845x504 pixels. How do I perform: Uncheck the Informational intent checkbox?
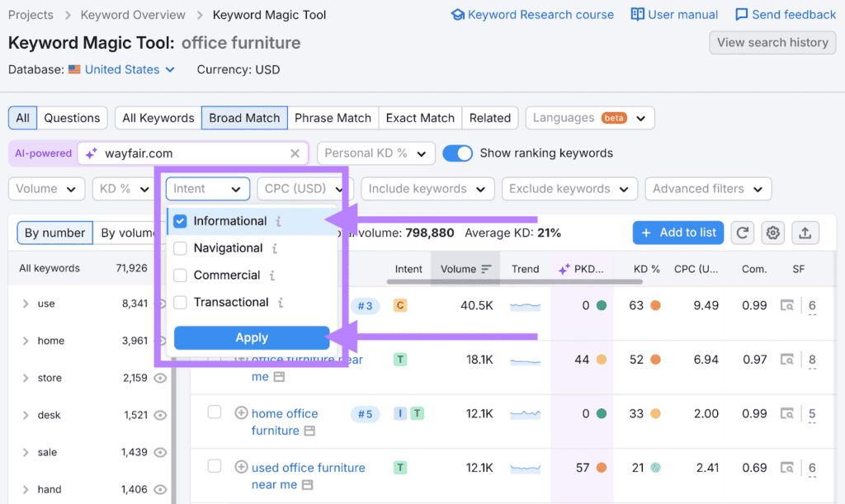coord(180,221)
